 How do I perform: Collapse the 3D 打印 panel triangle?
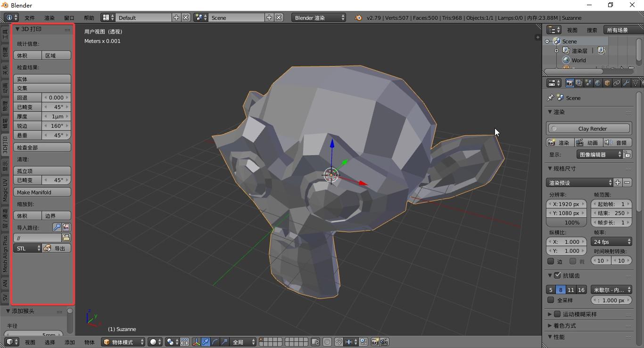pos(17,29)
